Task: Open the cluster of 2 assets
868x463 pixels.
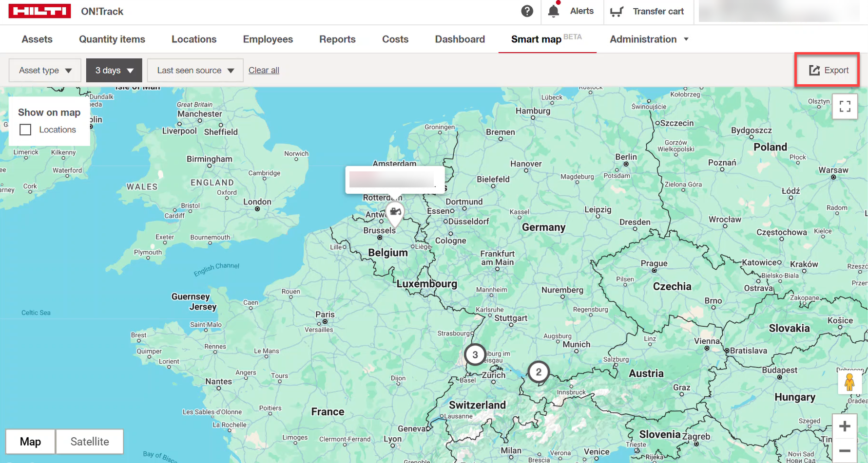Action: (539, 372)
